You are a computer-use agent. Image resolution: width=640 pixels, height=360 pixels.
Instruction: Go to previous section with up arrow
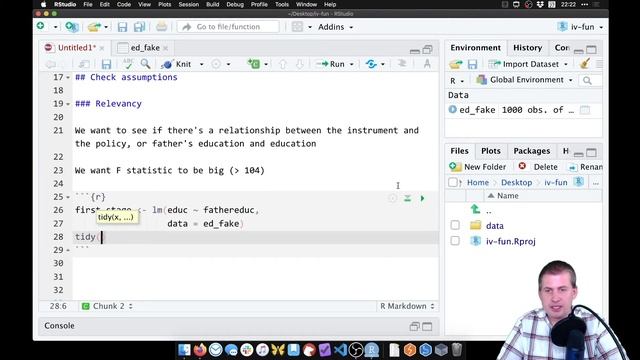tap(282, 64)
